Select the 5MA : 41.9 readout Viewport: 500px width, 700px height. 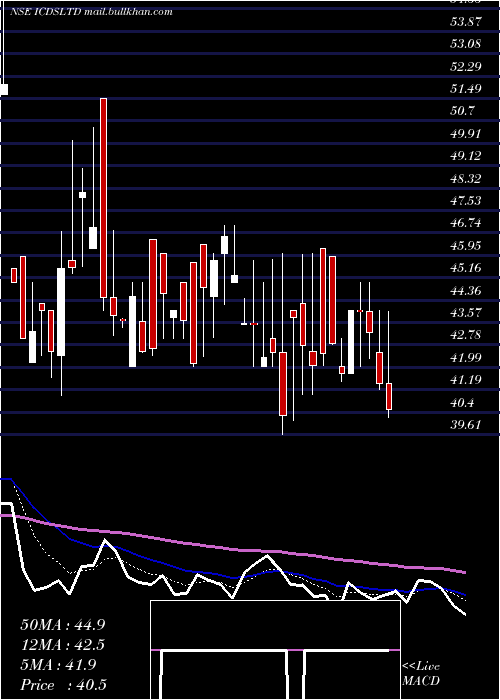point(58,665)
